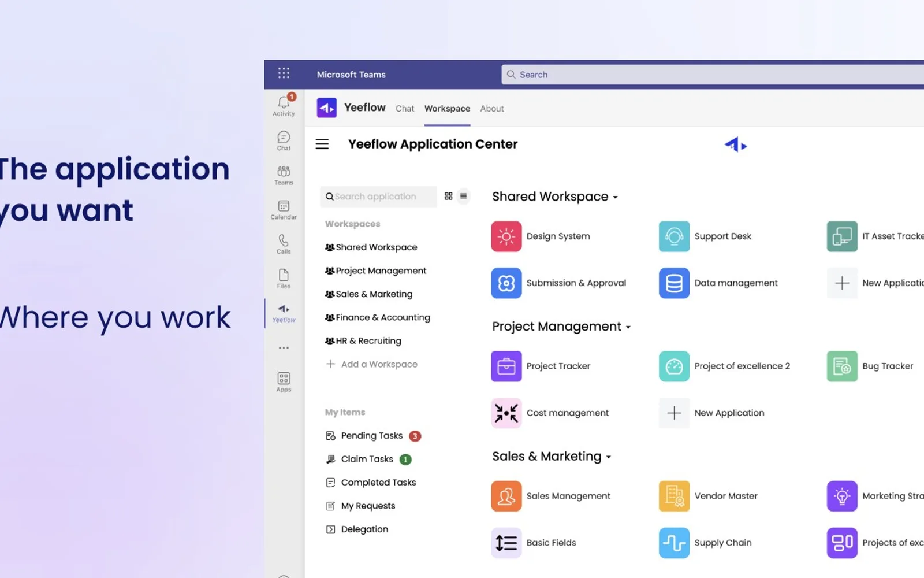This screenshot has height=578, width=924.
Task: Switch to the Chat tab
Action: pyautogui.click(x=405, y=109)
